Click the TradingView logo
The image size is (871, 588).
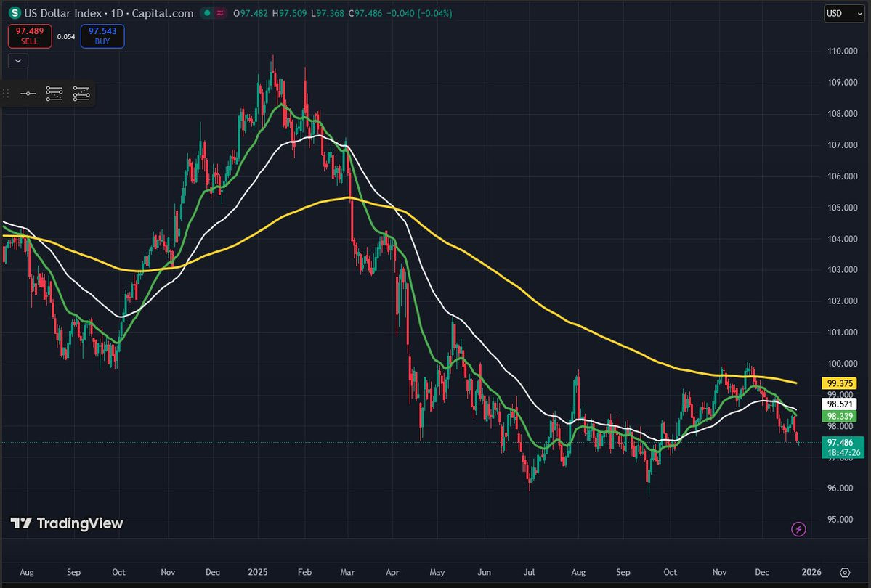point(67,523)
